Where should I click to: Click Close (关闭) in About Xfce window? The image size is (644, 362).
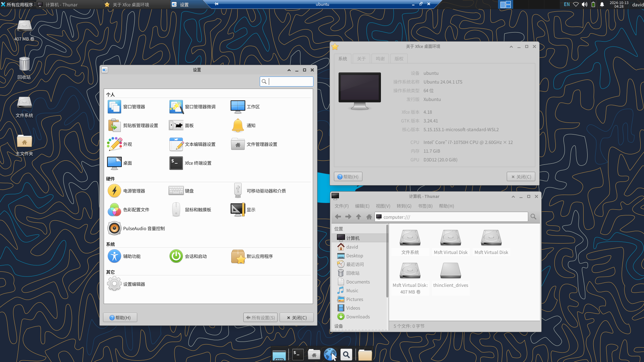[521, 177]
